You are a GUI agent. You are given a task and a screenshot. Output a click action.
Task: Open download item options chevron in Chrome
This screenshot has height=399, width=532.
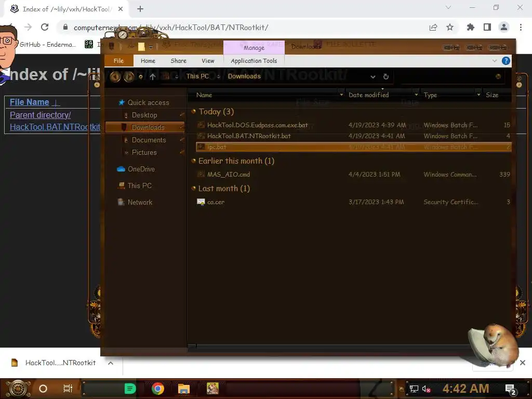pos(111,363)
